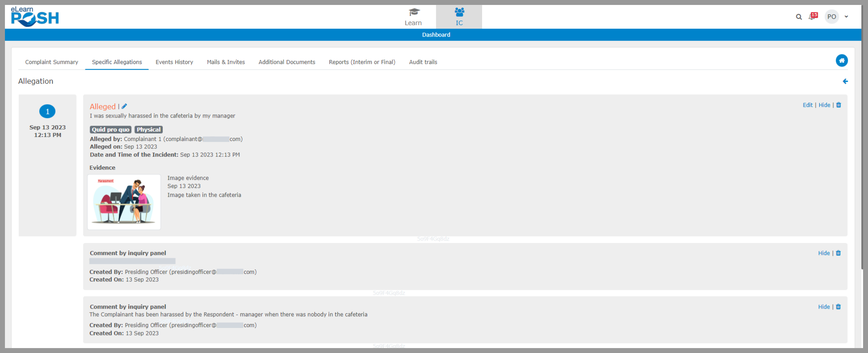Hide the second inquiry panel comment
The height and width of the screenshot is (353, 868).
[824, 307]
